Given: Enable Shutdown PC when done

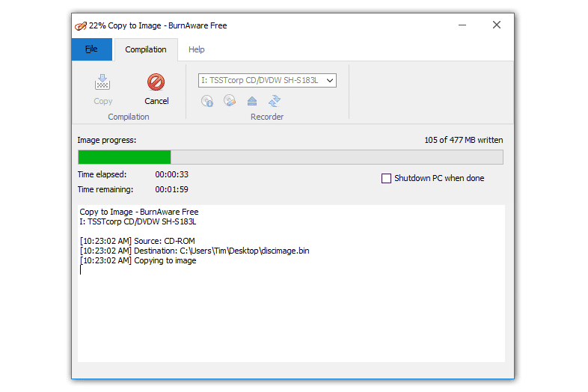Looking at the screenshot, I should 386,178.
